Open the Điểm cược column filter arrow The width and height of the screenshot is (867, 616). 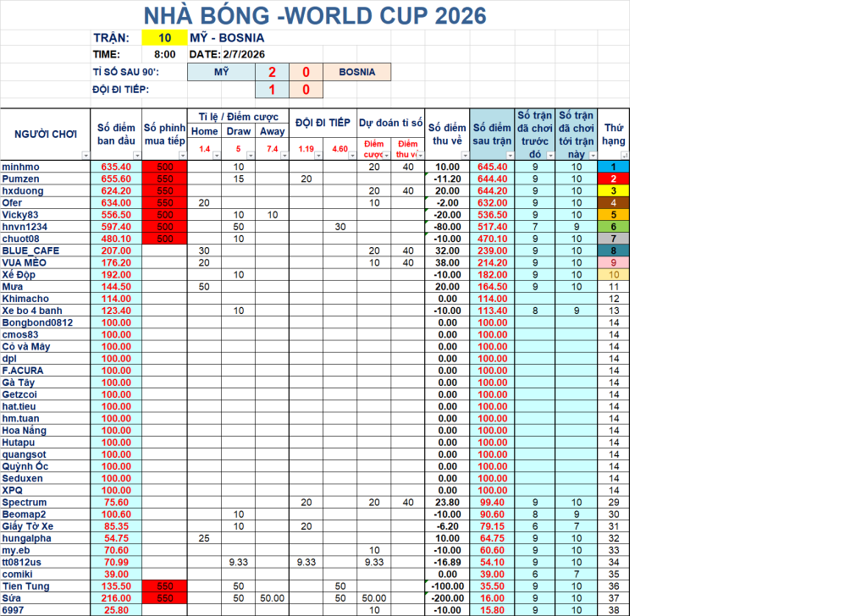pyautogui.click(x=386, y=156)
